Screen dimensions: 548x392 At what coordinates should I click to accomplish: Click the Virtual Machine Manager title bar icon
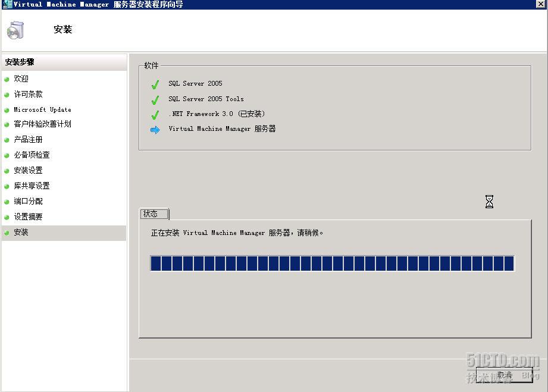[7, 4]
